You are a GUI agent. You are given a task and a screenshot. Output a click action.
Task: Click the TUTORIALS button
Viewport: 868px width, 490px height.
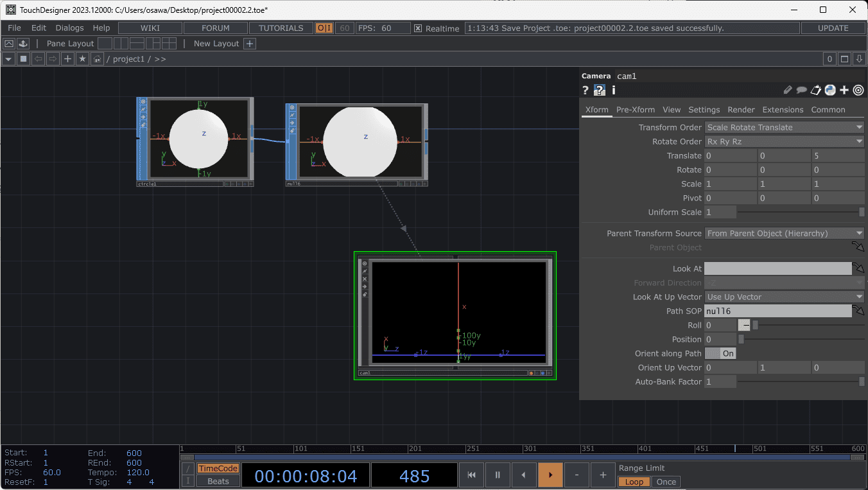point(281,28)
